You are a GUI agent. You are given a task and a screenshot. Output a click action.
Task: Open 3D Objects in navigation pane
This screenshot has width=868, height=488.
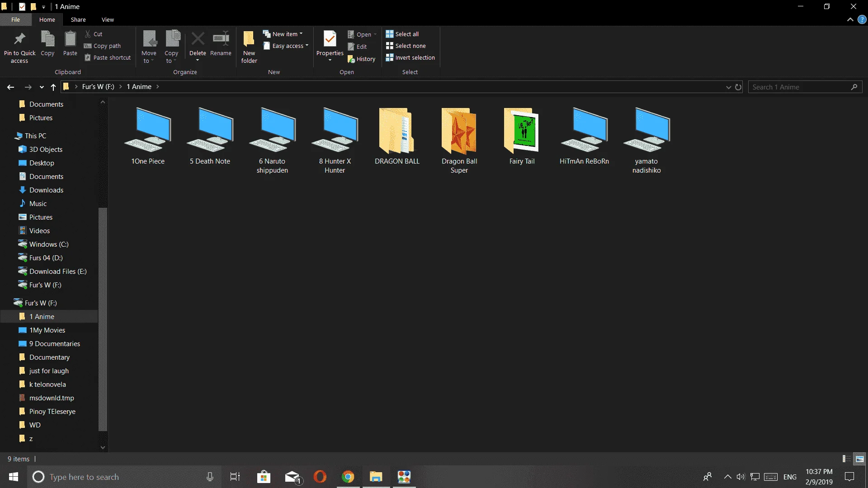point(46,149)
